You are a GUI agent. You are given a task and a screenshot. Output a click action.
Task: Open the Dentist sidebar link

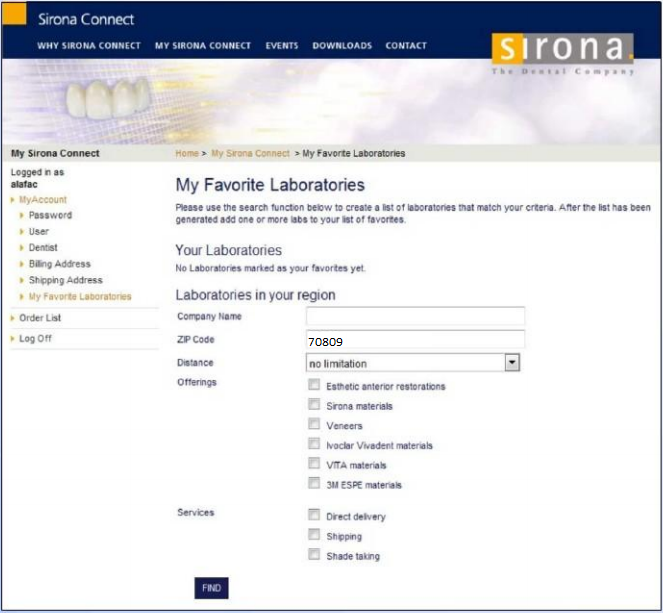(43, 248)
